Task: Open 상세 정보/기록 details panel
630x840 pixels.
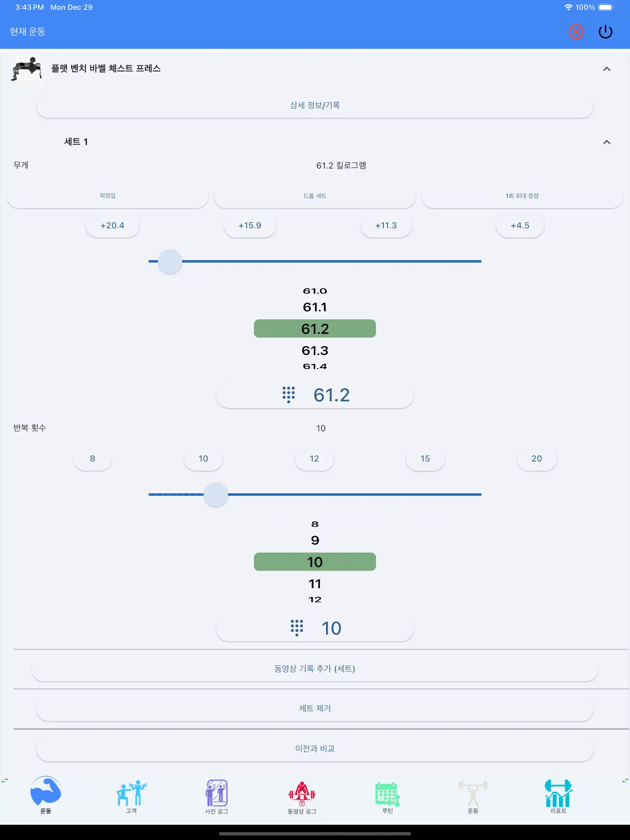Action: pyautogui.click(x=314, y=105)
